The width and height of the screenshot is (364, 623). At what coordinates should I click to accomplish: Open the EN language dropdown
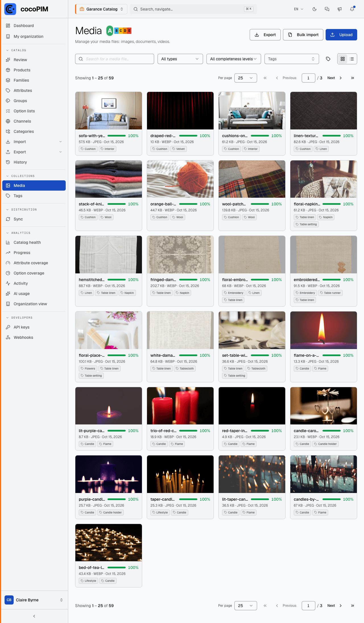click(299, 9)
